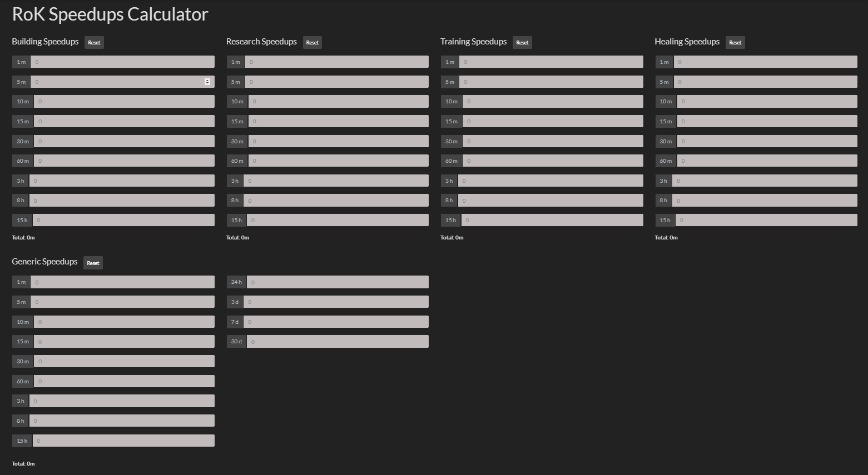This screenshot has height=475, width=868.
Task: Reset the Building Speedups section
Action: pyautogui.click(x=94, y=42)
